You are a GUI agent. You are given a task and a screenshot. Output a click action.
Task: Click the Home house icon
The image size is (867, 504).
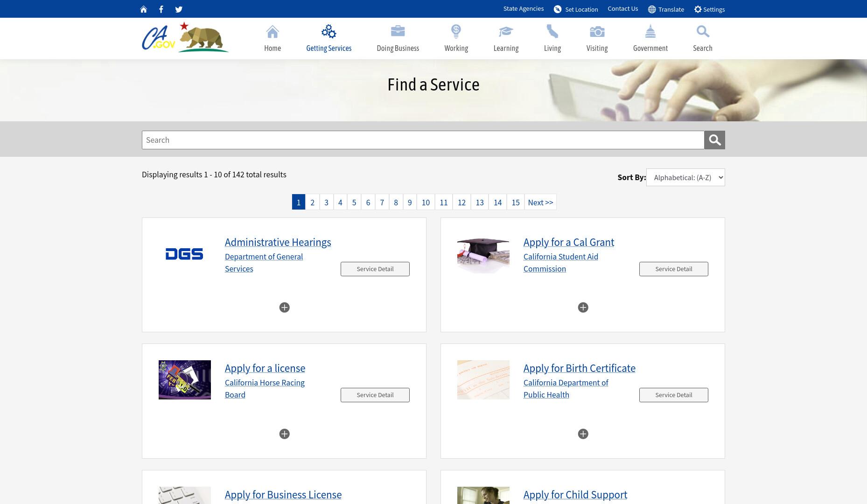pos(273,31)
